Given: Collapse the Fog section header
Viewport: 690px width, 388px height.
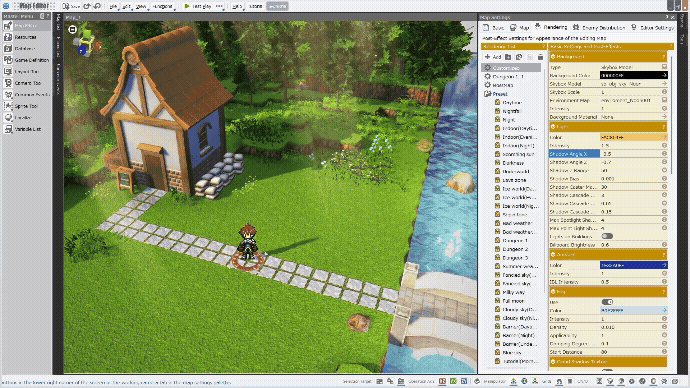Looking at the screenshot, I should [608, 292].
